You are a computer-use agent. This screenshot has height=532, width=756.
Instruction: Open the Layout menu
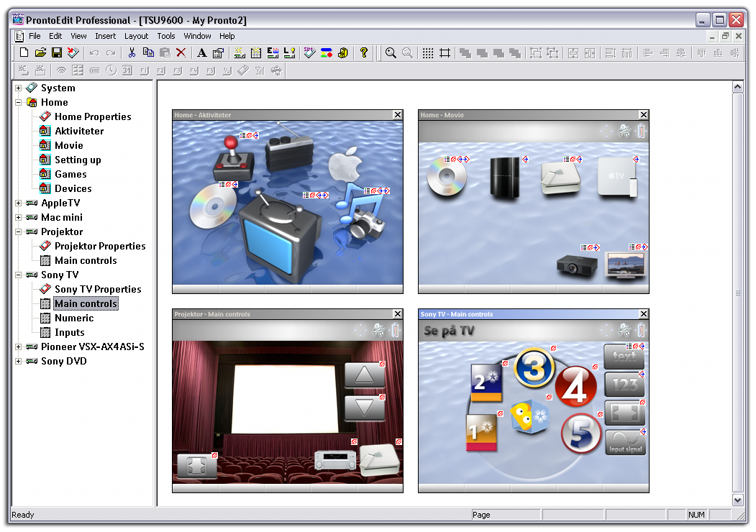[136, 36]
